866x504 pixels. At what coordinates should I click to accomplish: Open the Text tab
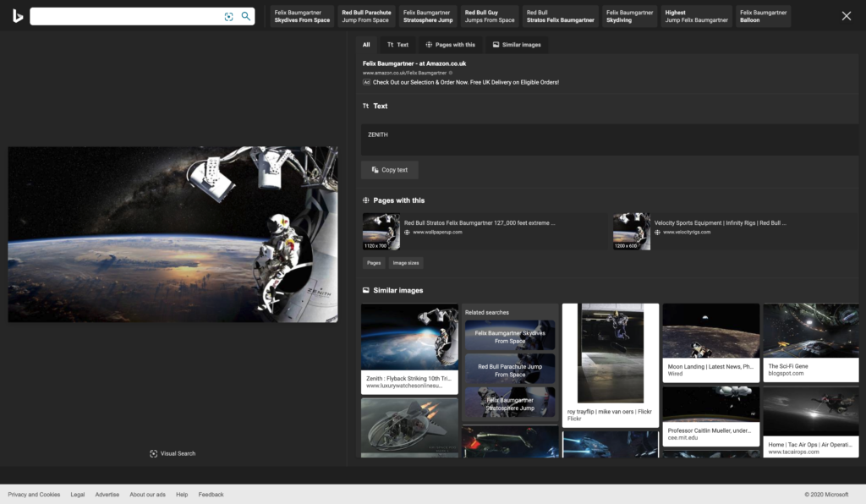click(x=397, y=45)
